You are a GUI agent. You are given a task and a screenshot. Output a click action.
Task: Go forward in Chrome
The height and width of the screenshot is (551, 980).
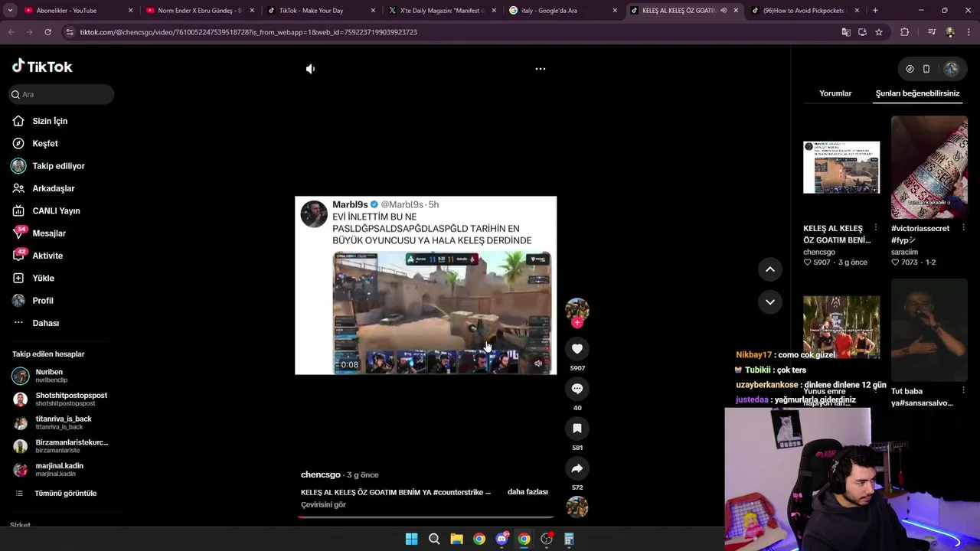(29, 32)
